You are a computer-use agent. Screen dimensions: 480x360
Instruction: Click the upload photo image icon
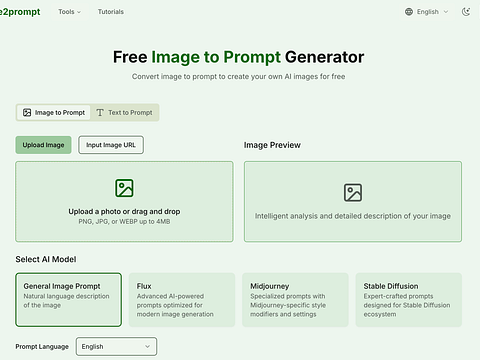pyautogui.click(x=124, y=188)
